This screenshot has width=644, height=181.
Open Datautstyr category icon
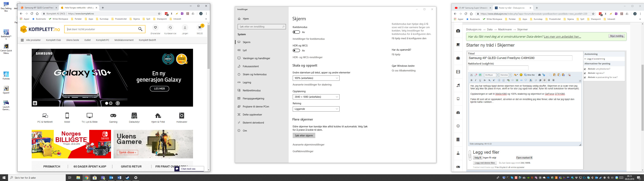134,115
